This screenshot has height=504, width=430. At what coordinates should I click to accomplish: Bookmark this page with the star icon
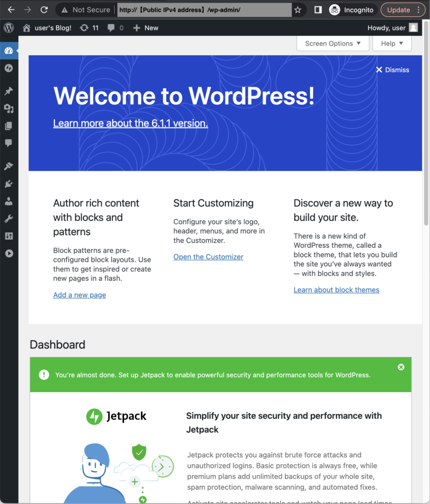pos(298,10)
